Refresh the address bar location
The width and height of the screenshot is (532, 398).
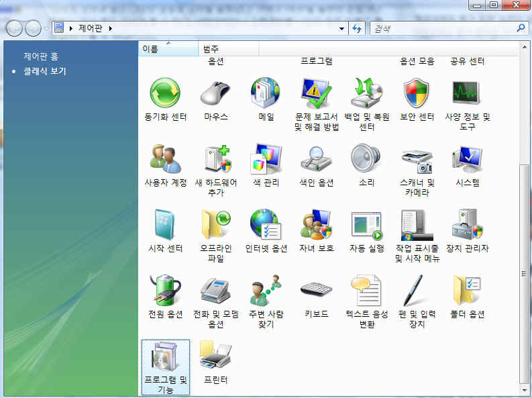(357, 28)
